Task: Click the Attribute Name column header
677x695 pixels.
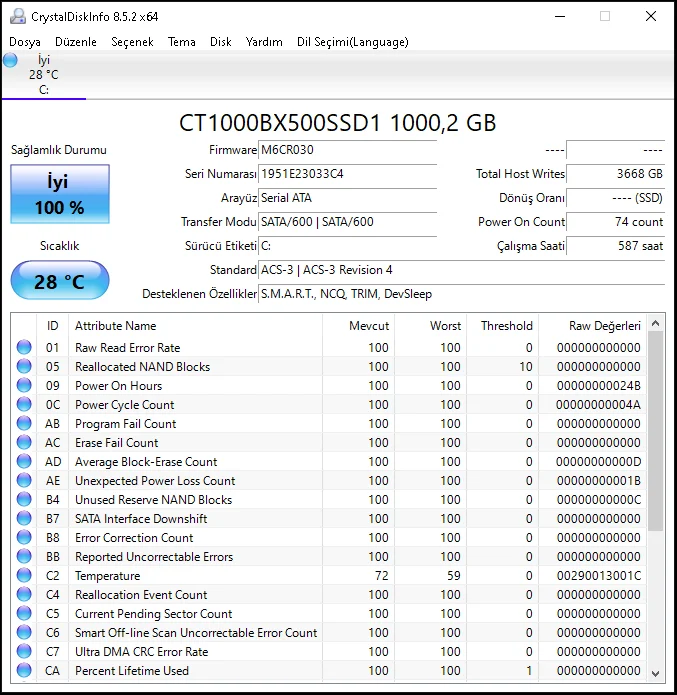Action: (115, 326)
